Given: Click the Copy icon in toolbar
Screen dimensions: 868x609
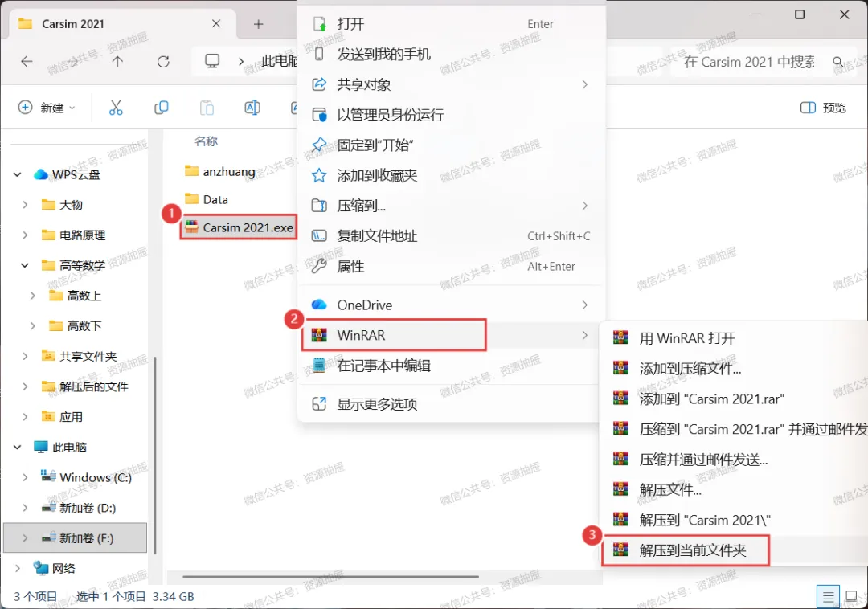Looking at the screenshot, I should [161, 108].
